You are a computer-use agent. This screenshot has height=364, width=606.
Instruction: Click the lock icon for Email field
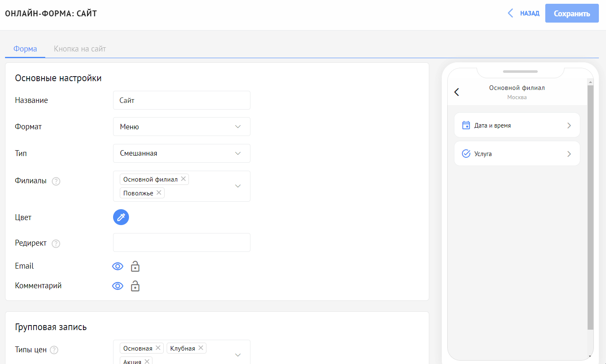(135, 267)
